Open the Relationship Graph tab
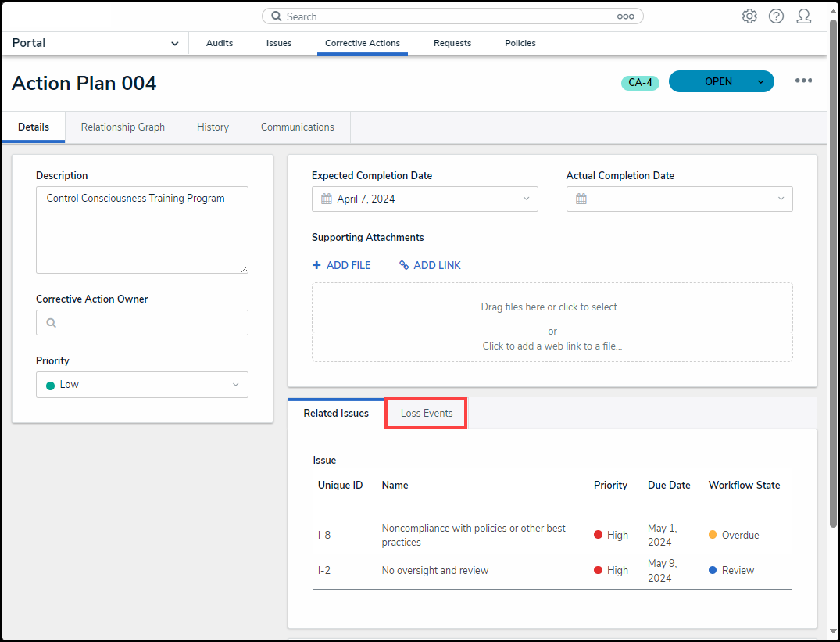This screenshot has height=642, width=840. (x=123, y=127)
